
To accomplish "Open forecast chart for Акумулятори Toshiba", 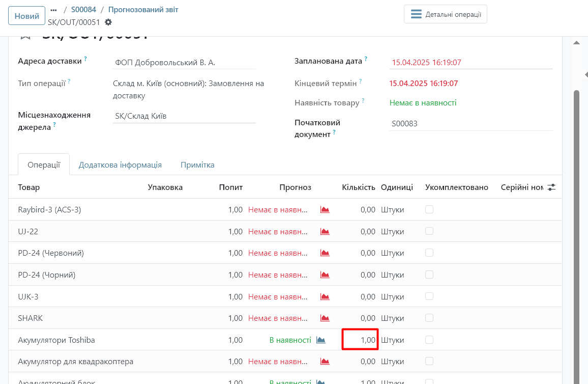I will tap(321, 340).
